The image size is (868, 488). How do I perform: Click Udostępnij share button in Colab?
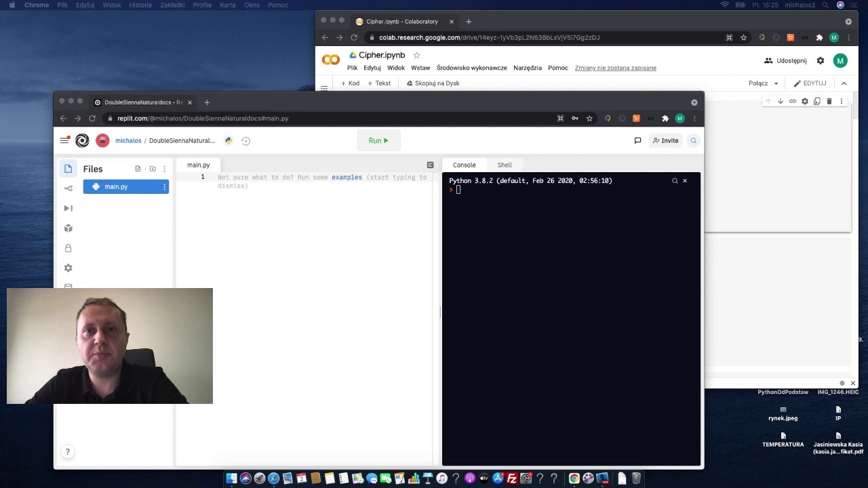(x=785, y=60)
